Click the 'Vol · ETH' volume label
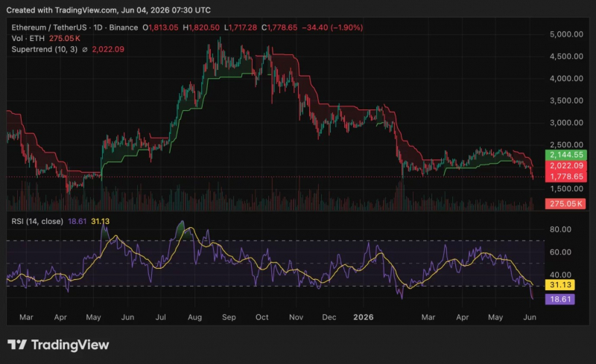 [28, 39]
